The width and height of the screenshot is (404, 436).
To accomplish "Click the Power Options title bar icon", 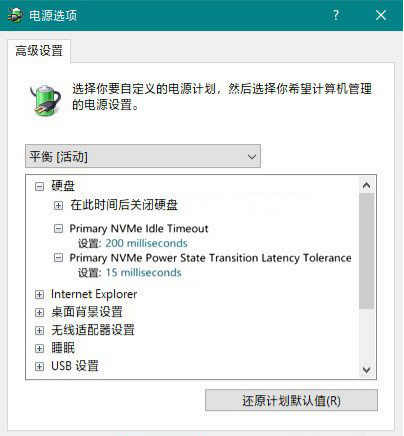I will [x=15, y=15].
